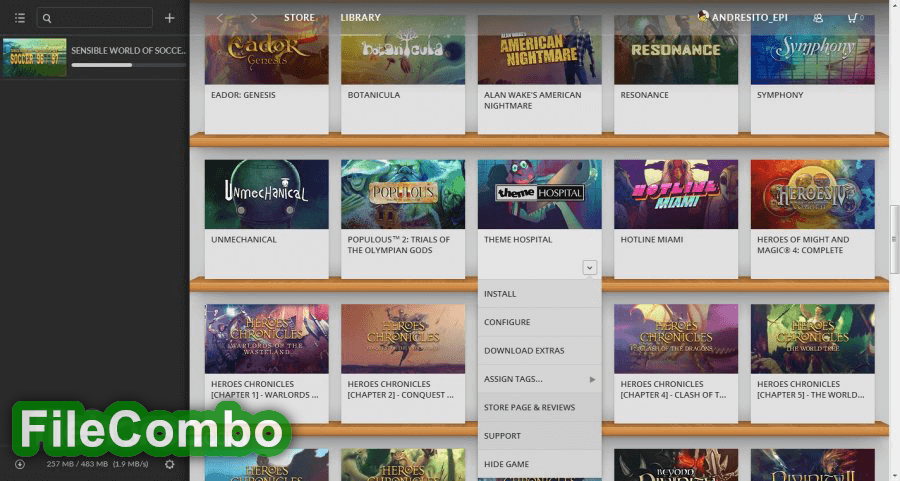Open the LIBRARY tab
Screen dimensions: 900x481
click(x=360, y=18)
